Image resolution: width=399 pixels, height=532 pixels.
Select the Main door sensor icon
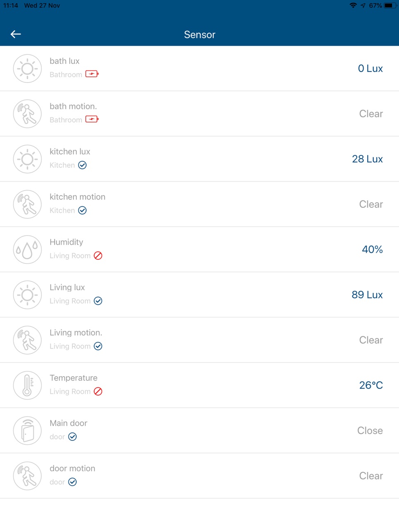tap(27, 431)
